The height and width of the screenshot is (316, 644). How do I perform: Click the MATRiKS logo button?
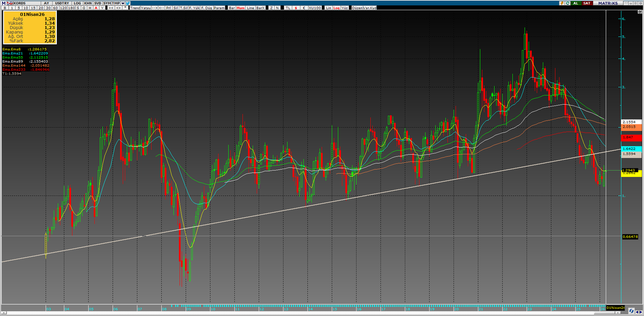click(608, 3)
